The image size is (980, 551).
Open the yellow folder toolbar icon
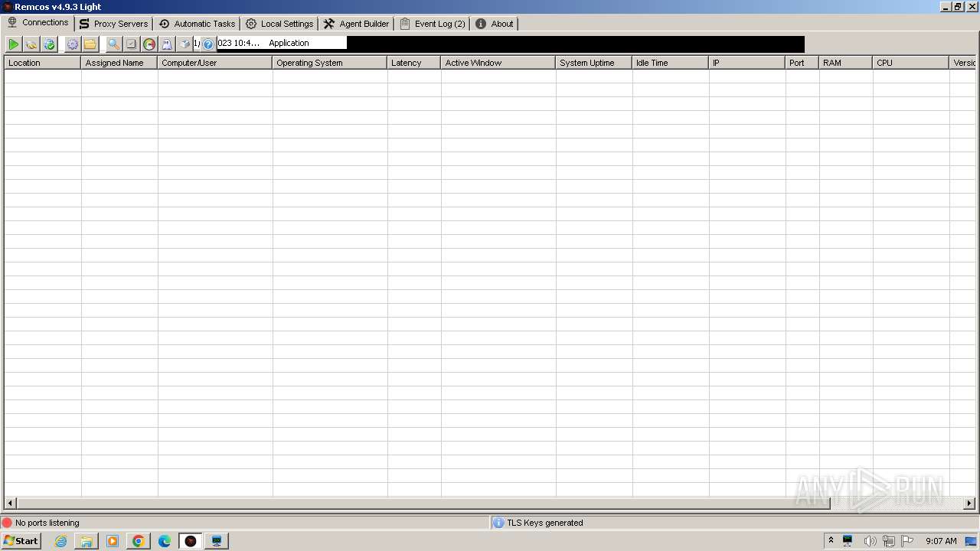90,44
